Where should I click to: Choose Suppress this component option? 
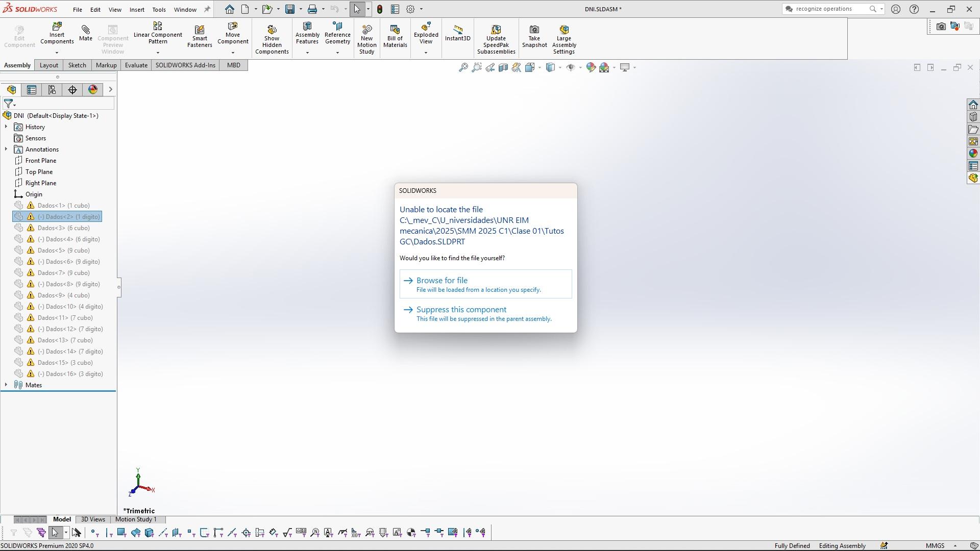pos(485,314)
